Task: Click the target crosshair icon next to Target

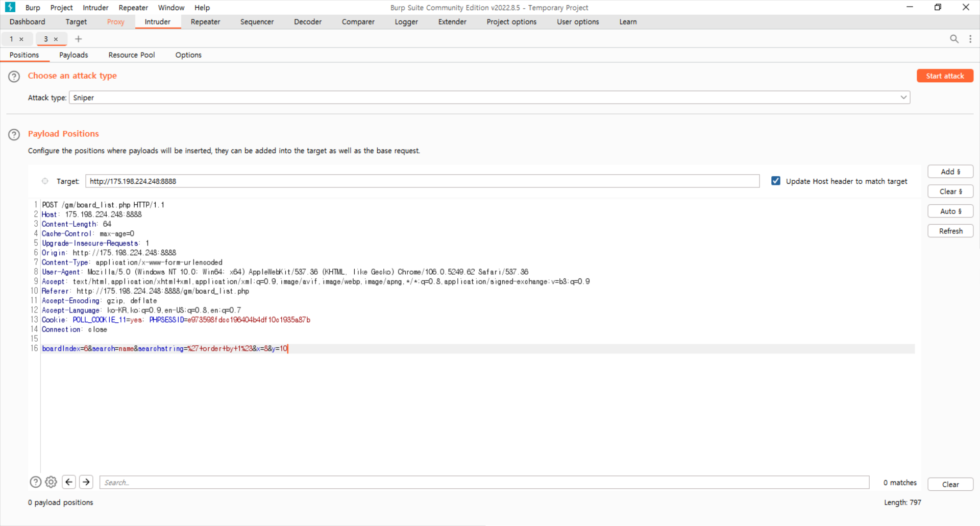Action: [x=45, y=181]
